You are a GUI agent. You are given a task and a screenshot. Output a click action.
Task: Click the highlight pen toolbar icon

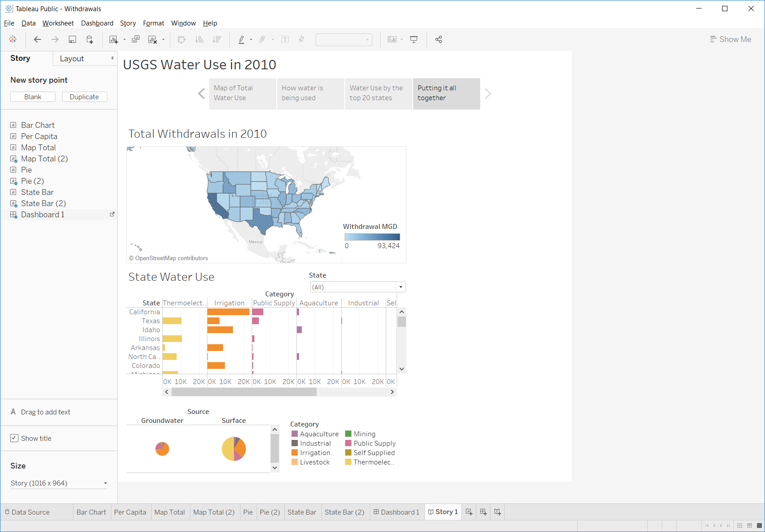[x=241, y=39]
